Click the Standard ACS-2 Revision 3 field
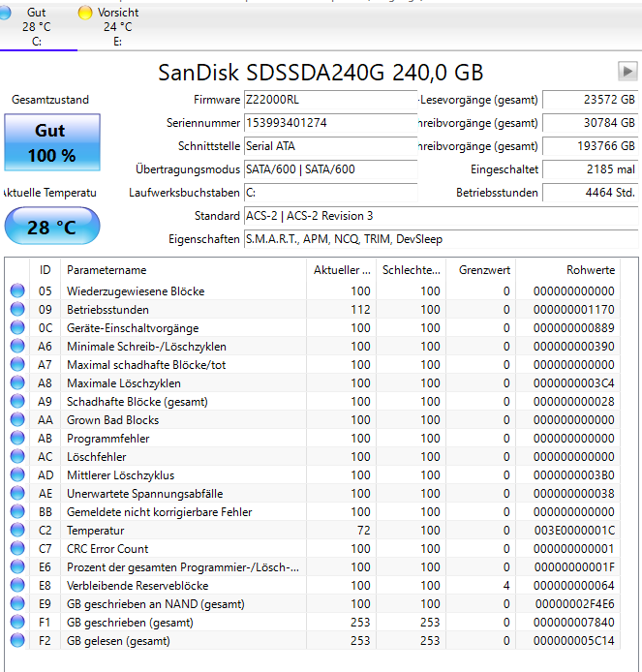 (441, 216)
